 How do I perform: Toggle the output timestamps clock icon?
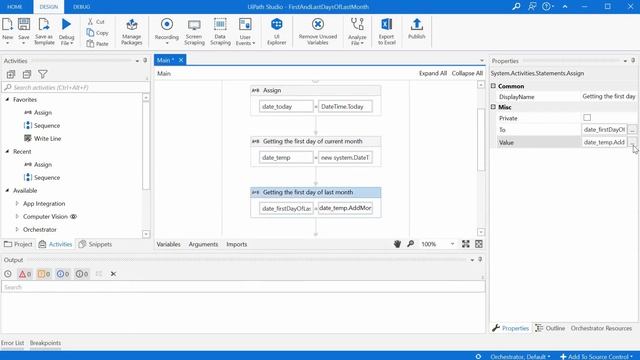(8, 274)
